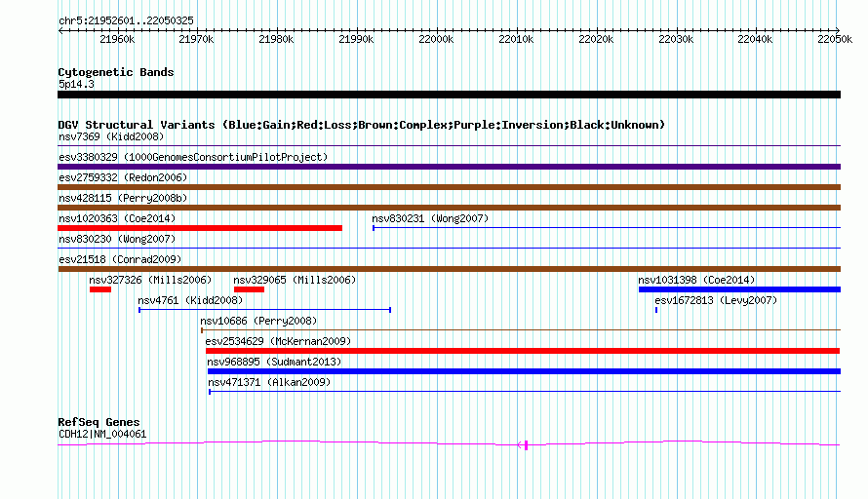Click the magenta CDH12 exon marker
The width and height of the screenshot is (868, 499).
526,444
